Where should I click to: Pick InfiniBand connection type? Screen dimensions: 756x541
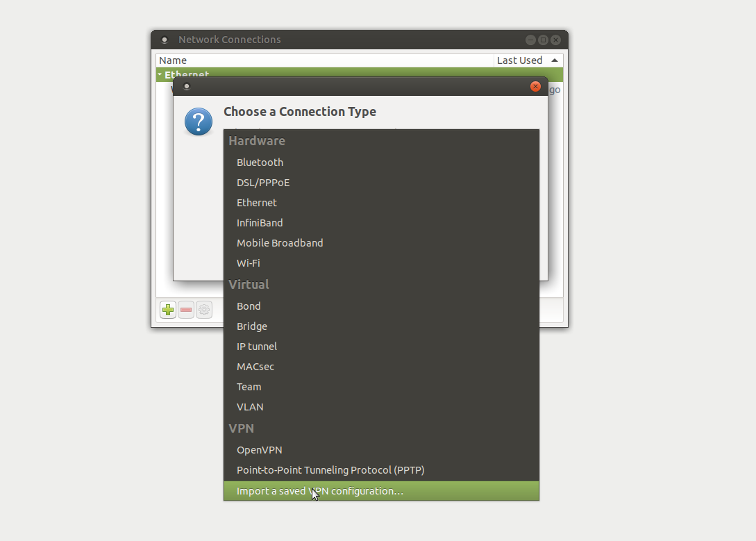(260, 223)
